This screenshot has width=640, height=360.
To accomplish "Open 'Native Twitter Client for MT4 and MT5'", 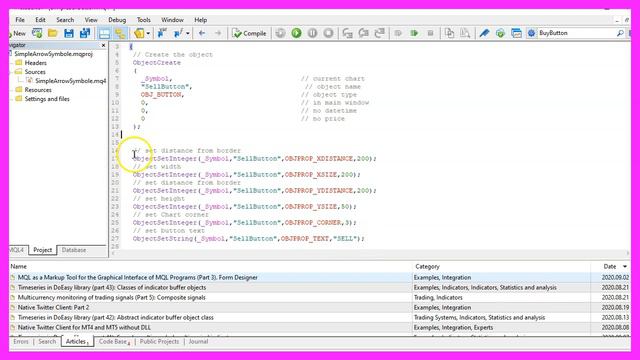I will pos(84,327).
